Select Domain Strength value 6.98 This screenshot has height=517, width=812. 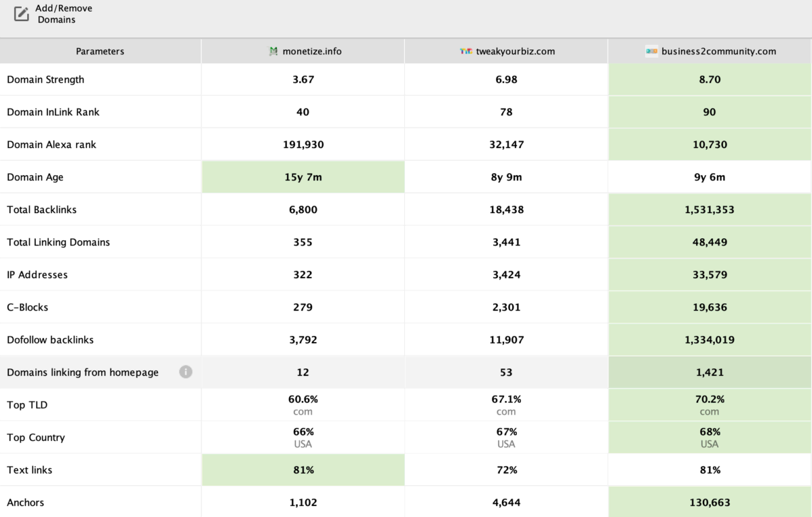507,80
